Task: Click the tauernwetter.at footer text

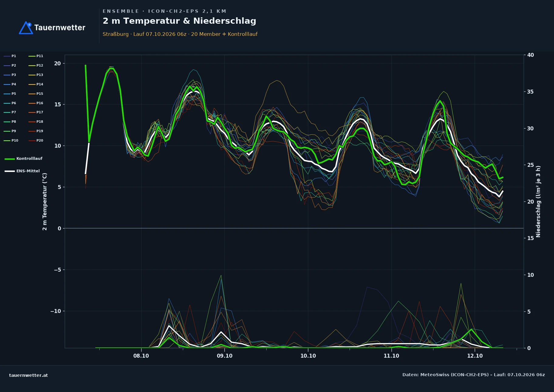Action: [x=29, y=375]
